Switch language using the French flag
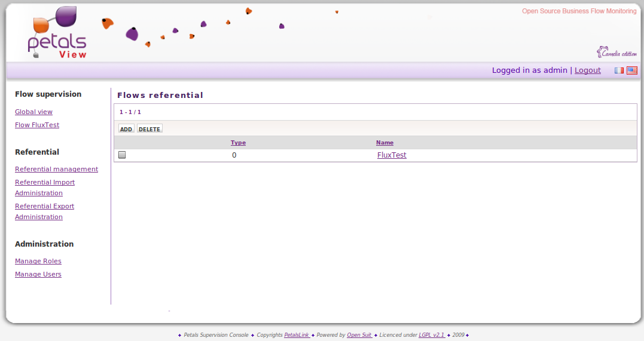Screen dimensions: 644x341 click(619, 70)
